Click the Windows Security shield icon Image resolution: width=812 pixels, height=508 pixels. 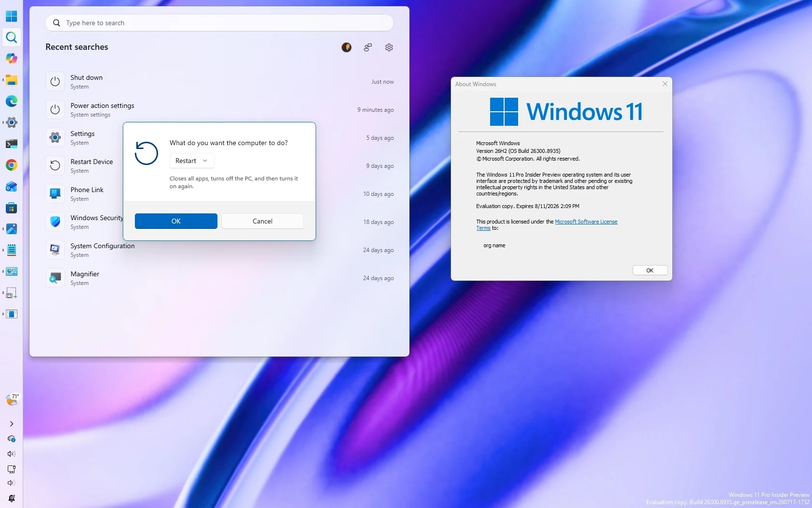coord(55,222)
